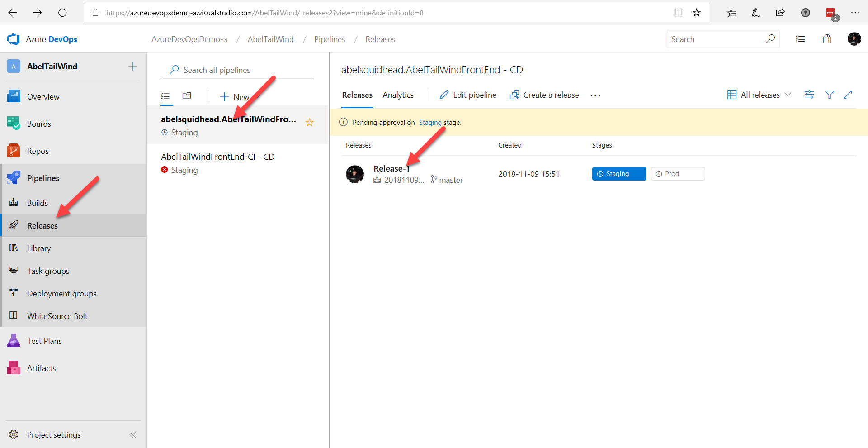Click the Release-1 author avatar
Image resolution: width=868 pixels, height=448 pixels.
[x=355, y=174]
